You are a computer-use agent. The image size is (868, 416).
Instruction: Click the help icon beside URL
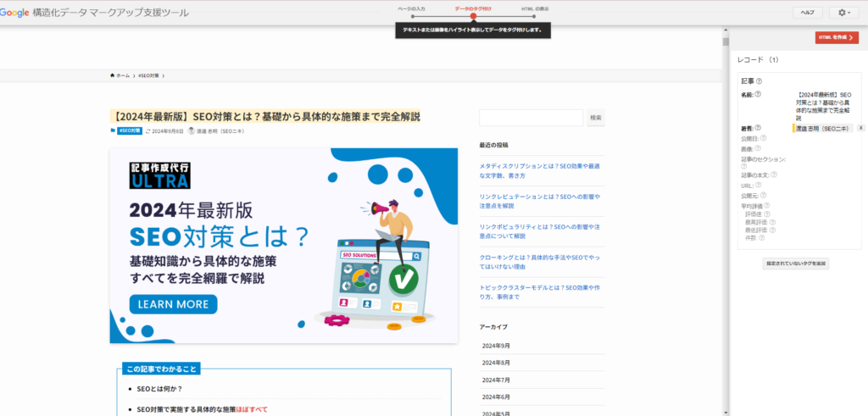click(x=759, y=185)
